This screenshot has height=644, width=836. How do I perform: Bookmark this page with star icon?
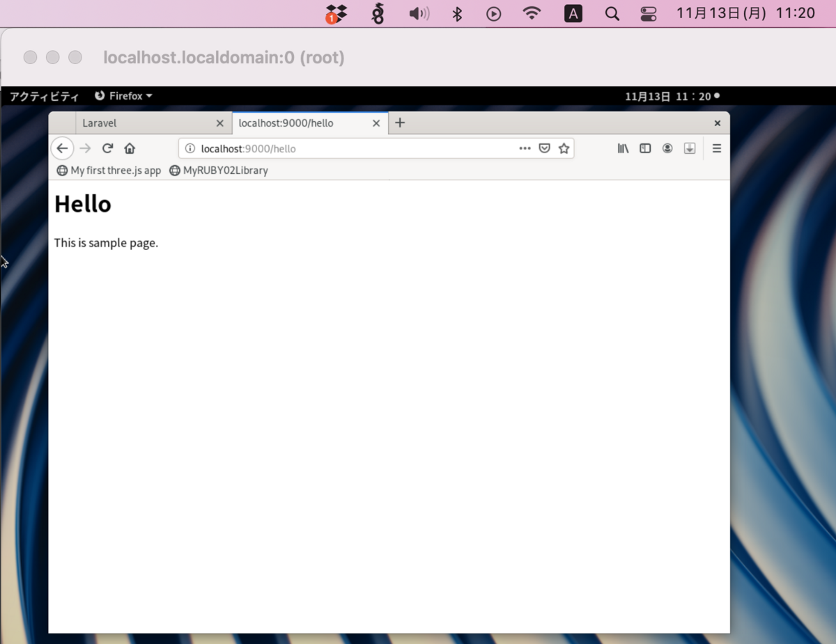click(564, 148)
